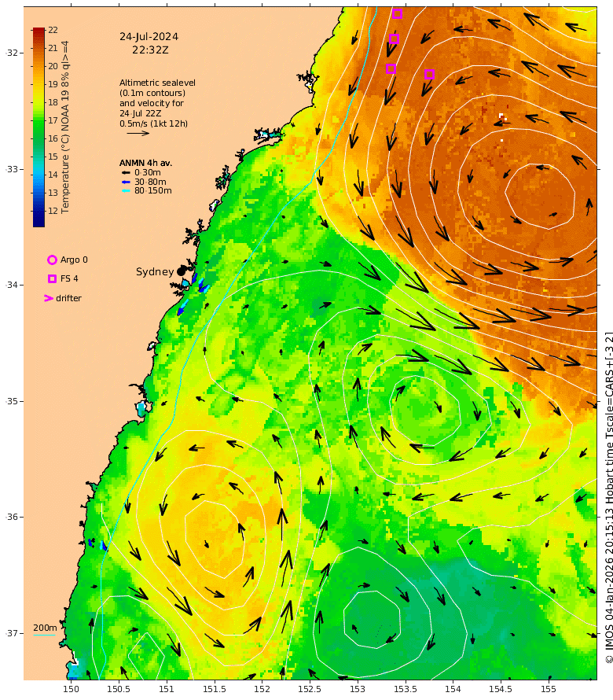Click the blue 30-80m ANMN legend arrow
The height and width of the screenshot is (700, 613).
coord(126,182)
